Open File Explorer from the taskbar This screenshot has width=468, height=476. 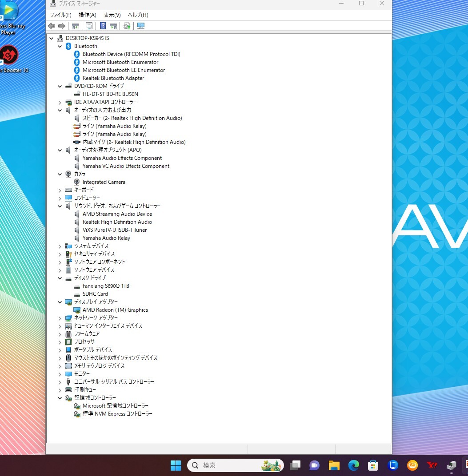click(334, 465)
